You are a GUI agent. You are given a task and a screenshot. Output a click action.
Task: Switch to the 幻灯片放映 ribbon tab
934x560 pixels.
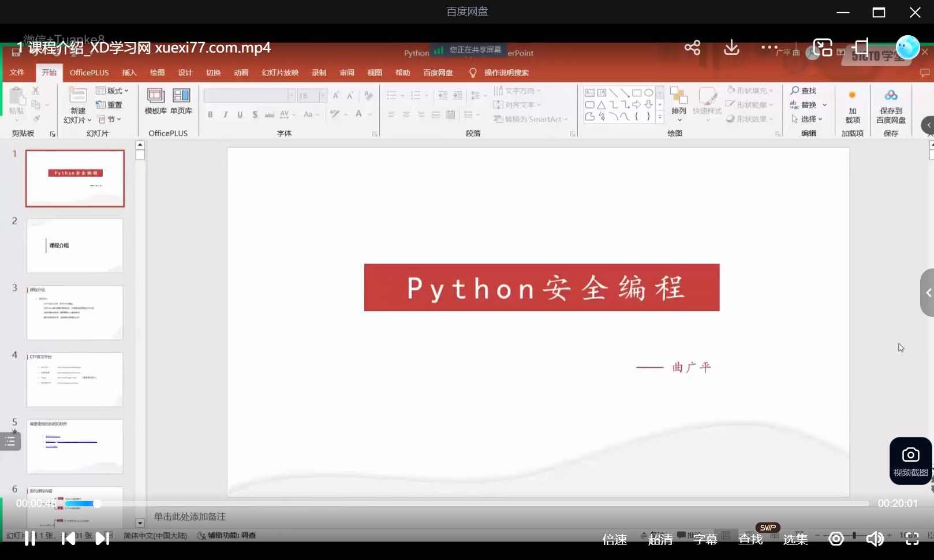279,72
